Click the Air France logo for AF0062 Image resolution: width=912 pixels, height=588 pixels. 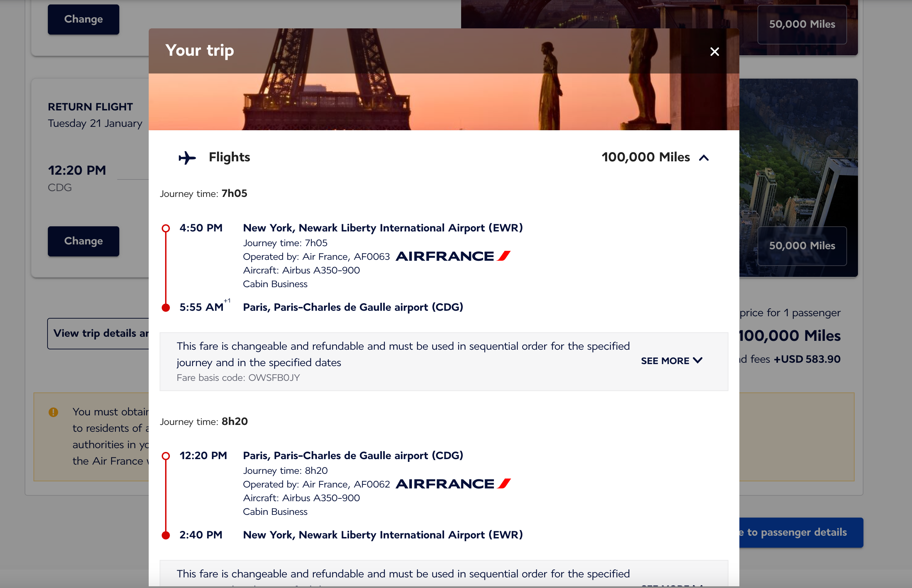[x=453, y=484]
